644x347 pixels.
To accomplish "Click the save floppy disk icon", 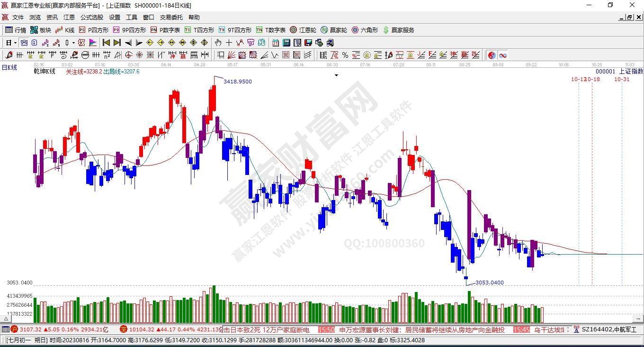I will tap(308, 43).
